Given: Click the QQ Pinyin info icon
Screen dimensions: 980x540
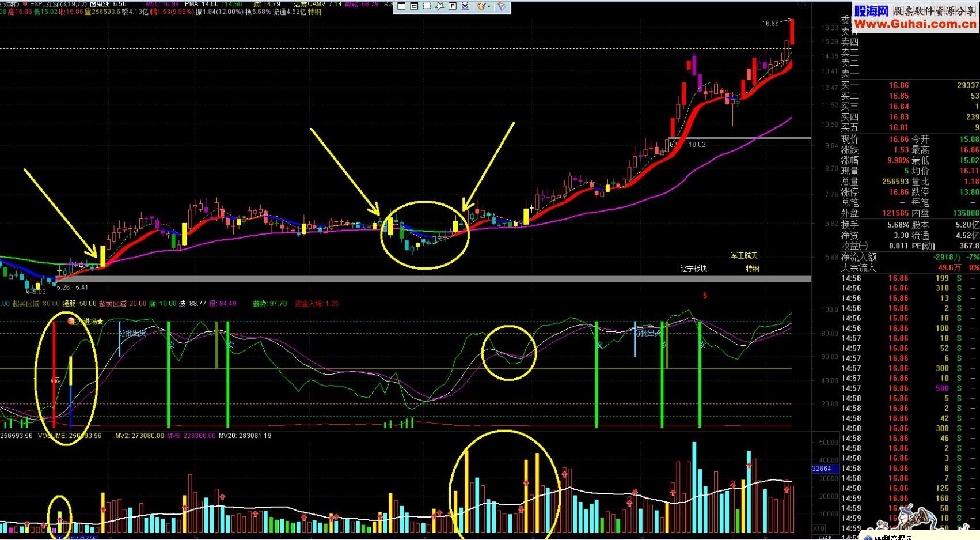Looking at the screenshot, I should pyautogui.click(x=868, y=537).
